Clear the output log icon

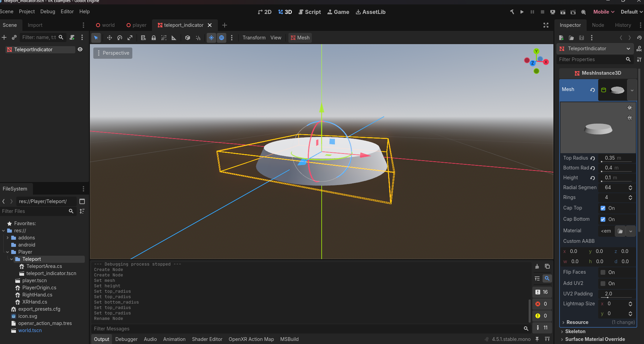tap(537, 267)
